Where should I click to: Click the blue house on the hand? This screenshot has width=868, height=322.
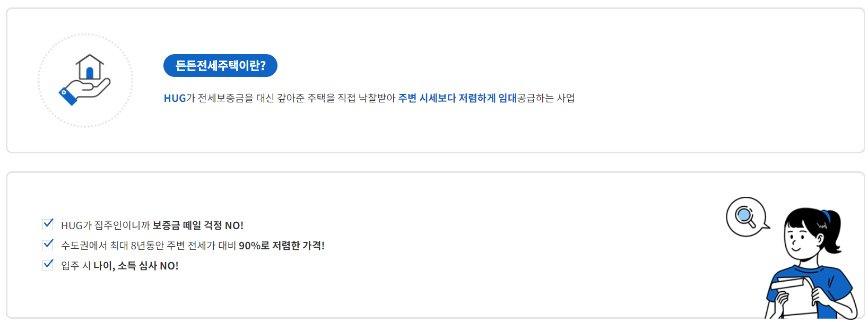click(90, 67)
